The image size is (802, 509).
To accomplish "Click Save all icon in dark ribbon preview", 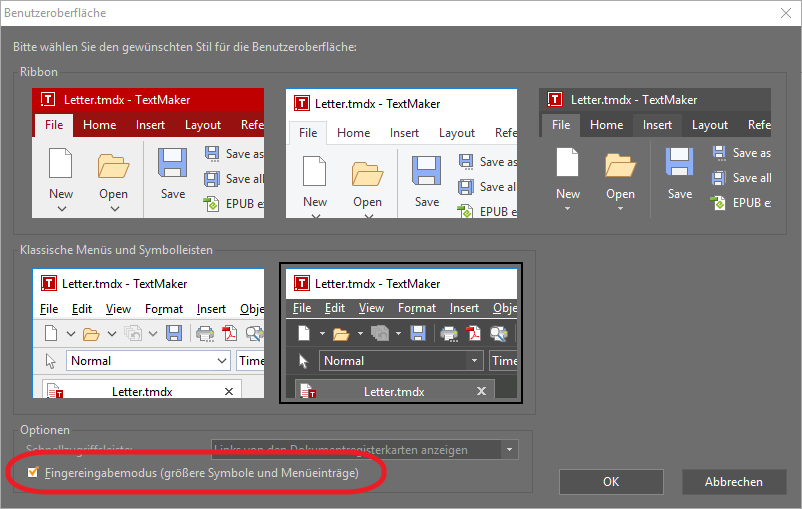I will pyautogui.click(x=719, y=178).
